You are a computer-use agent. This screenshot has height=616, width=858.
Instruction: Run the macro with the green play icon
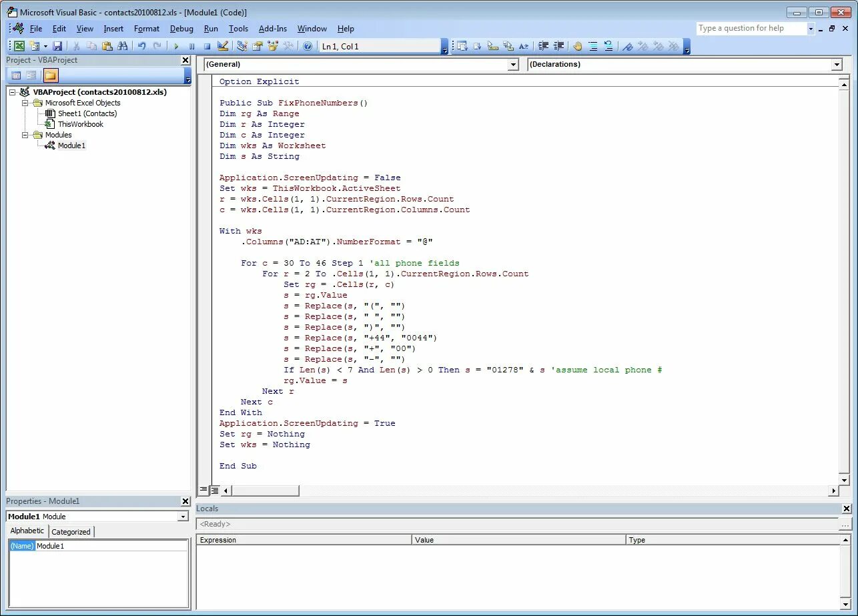(176, 46)
